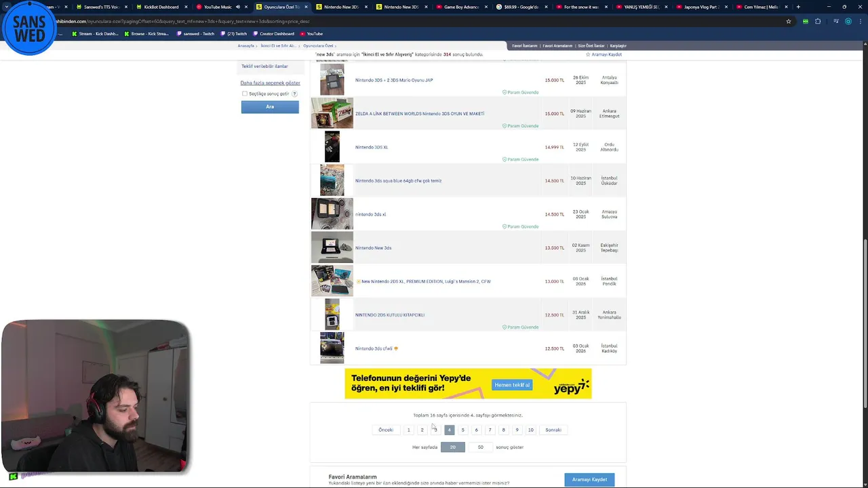Bookmark this page with the star icon
This screenshot has height=488, width=868.
click(789, 21)
